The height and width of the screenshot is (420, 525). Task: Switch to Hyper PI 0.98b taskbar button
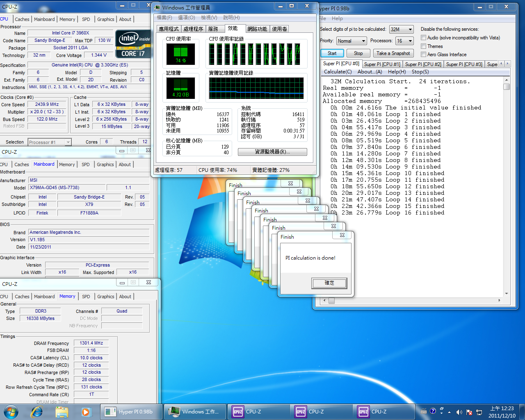click(132, 412)
